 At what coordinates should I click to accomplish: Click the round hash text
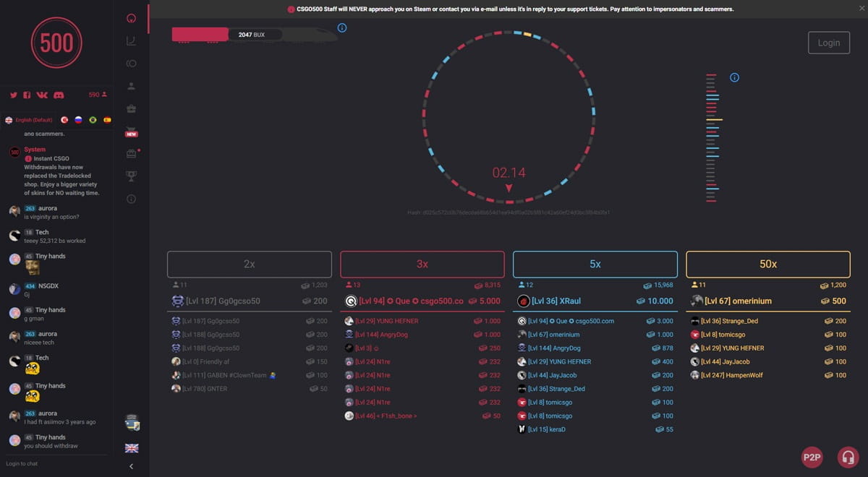coord(509,212)
